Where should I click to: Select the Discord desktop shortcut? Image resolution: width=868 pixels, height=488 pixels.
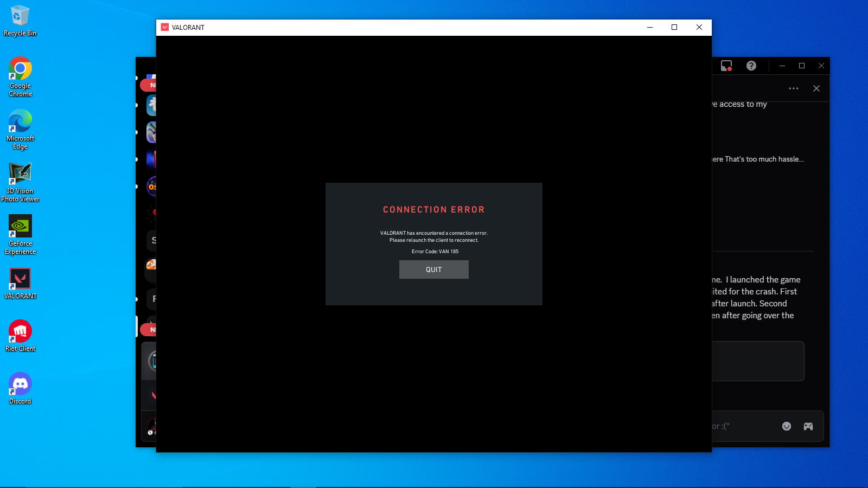20,389
